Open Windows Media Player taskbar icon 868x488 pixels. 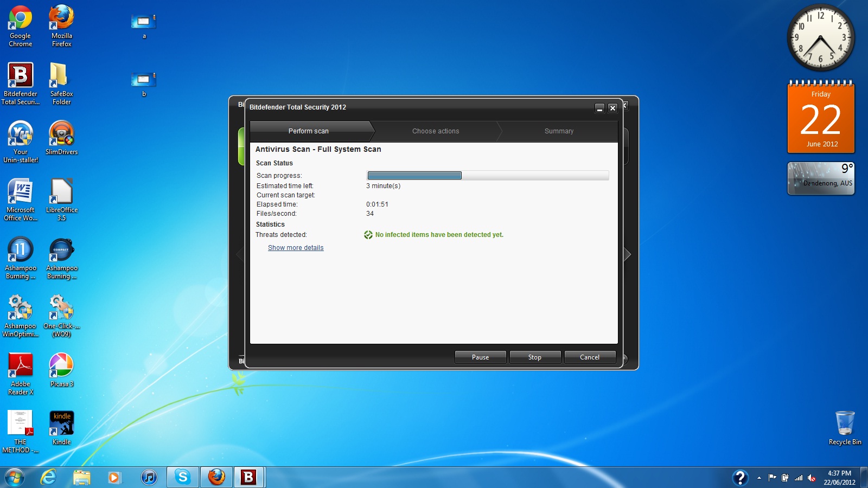click(114, 477)
